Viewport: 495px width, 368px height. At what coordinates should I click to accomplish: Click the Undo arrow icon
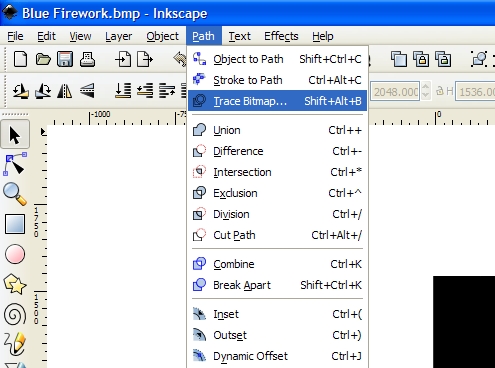tap(180, 59)
